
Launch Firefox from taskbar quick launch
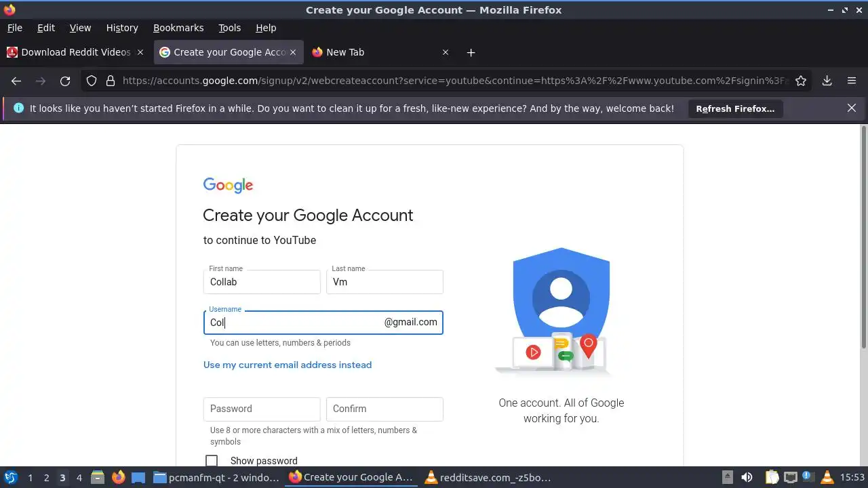pos(118,477)
